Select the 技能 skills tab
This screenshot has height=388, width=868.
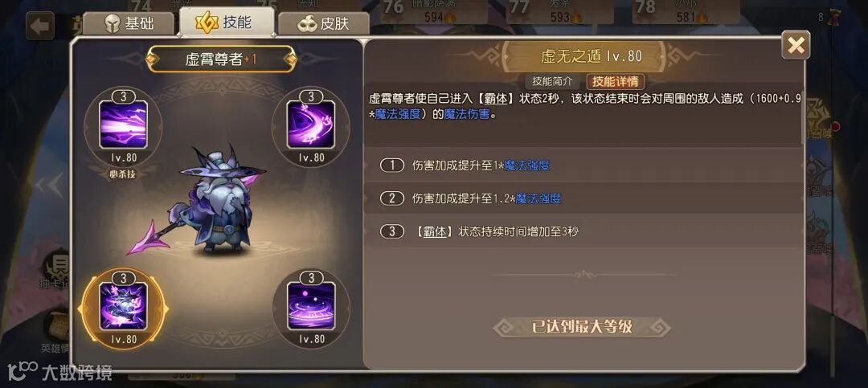click(227, 22)
